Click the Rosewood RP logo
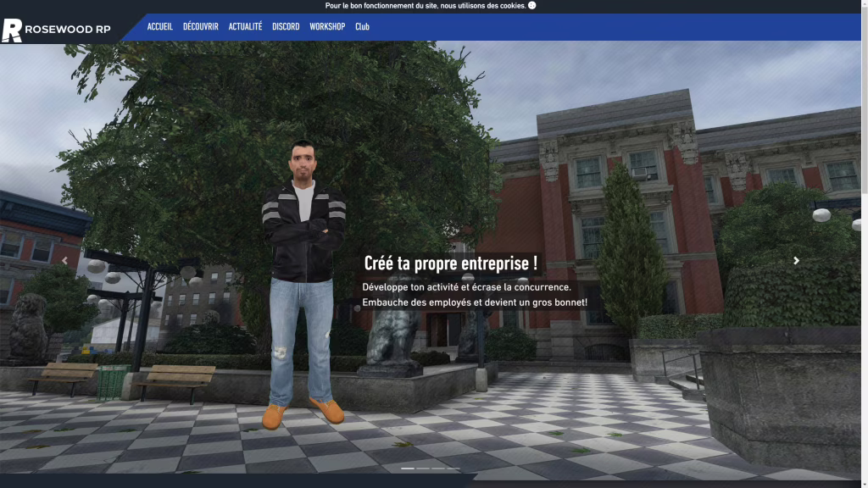The width and height of the screenshot is (868, 488). coord(56,30)
